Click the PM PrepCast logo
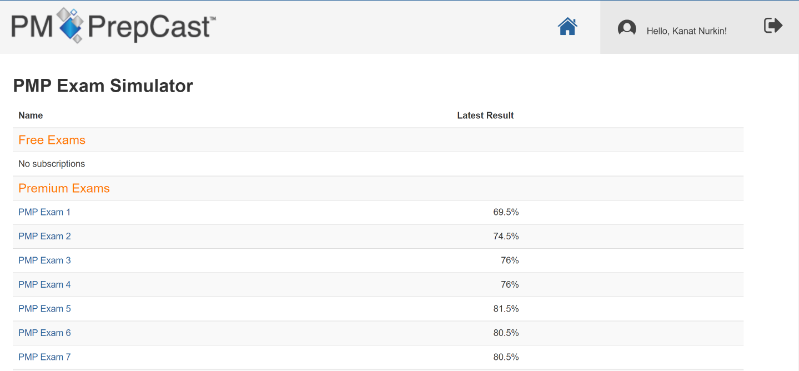The width and height of the screenshot is (799, 371). click(114, 25)
